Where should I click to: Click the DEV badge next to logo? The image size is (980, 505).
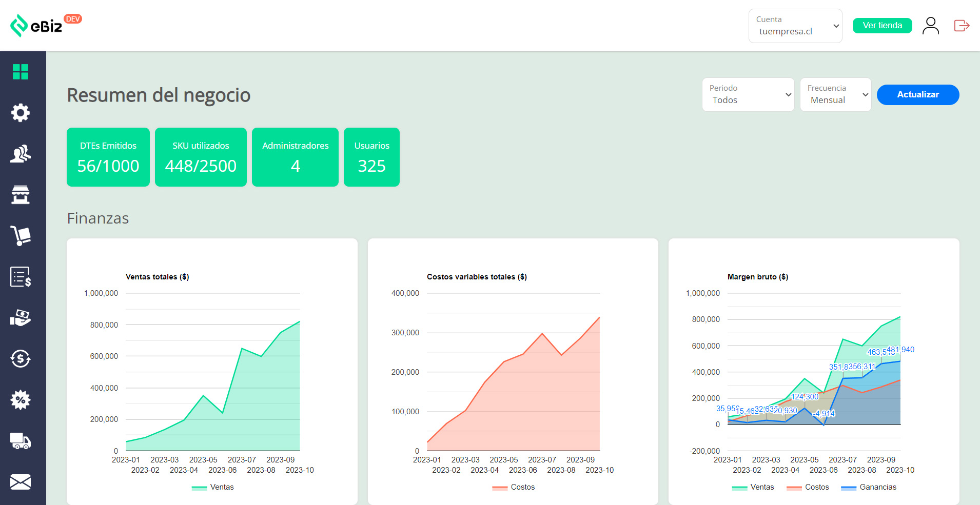pos(73,19)
